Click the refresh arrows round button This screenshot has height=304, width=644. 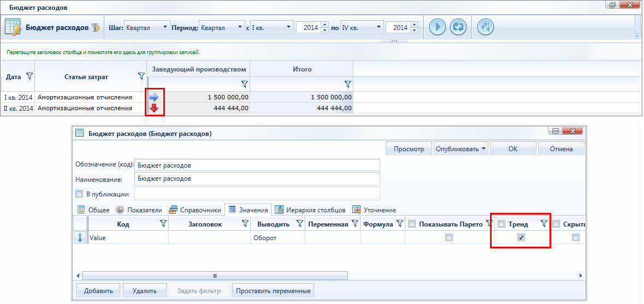pos(458,27)
